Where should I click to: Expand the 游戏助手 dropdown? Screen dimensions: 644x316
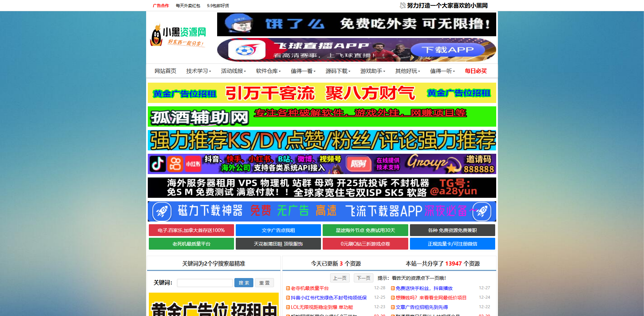(373, 71)
